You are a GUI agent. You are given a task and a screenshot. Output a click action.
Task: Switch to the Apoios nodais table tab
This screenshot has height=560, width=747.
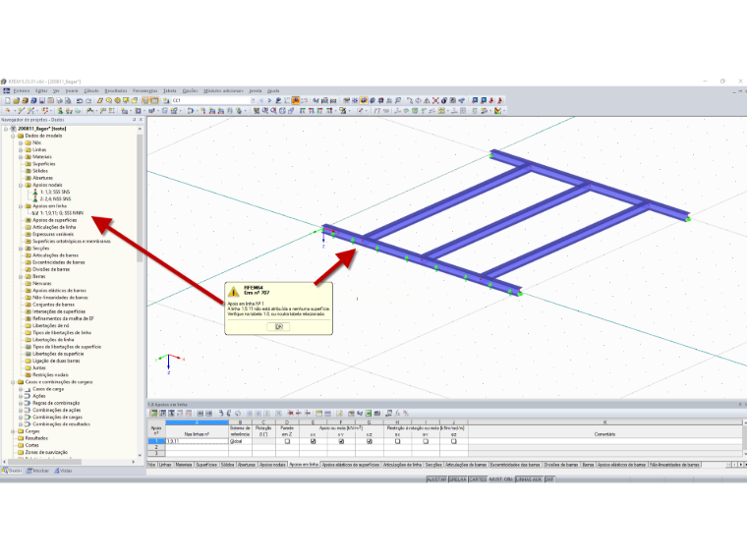click(272, 465)
